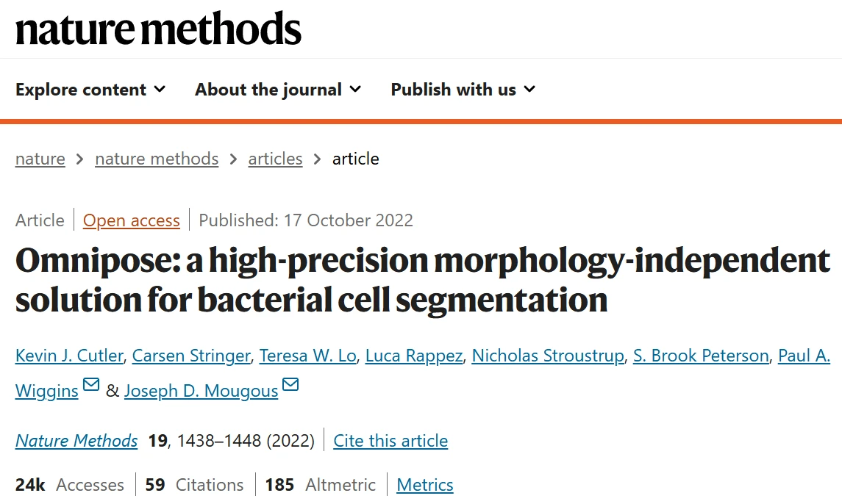Screen dimensions: 842x504
Task: Show S. Brook Peterson author info
Action: point(701,356)
